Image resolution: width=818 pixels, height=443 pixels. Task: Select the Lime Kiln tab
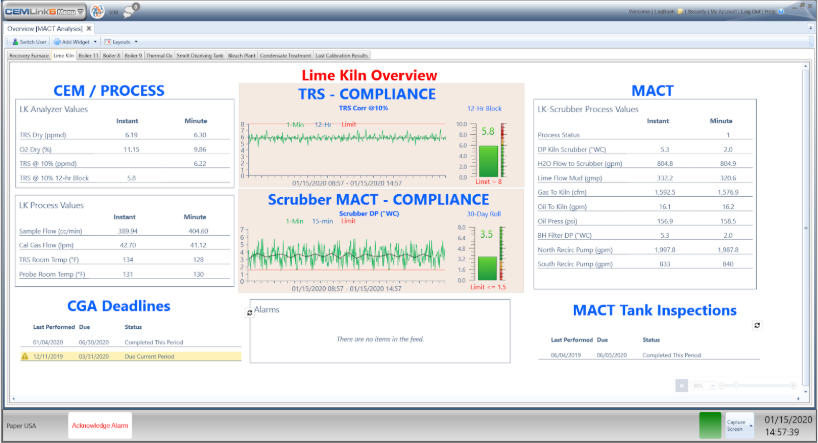click(64, 55)
